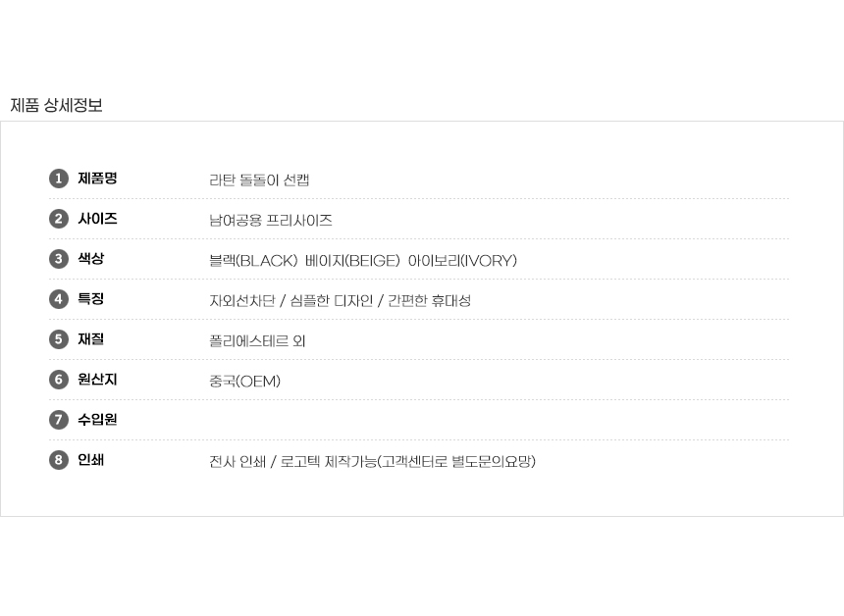Click the number 4 circle icon
The width and height of the screenshot is (844, 616).
(59, 299)
